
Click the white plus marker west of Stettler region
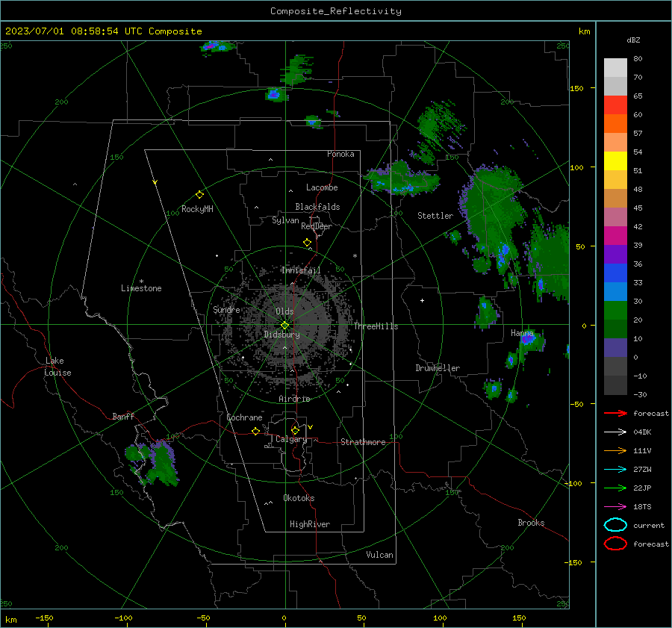tap(422, 300)
